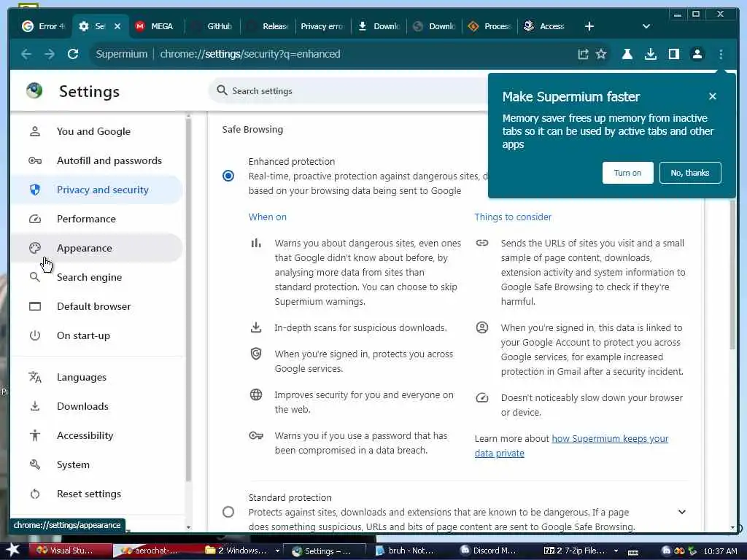
Task: Open Autofill and passwords settings
Action: 97,160
